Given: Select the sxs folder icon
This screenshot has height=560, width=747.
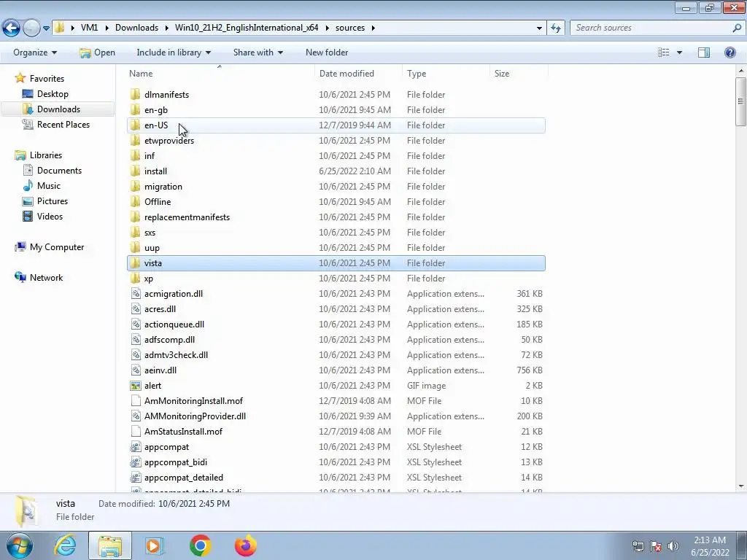Looking at the screenshot, I should [x=135, y=233].
